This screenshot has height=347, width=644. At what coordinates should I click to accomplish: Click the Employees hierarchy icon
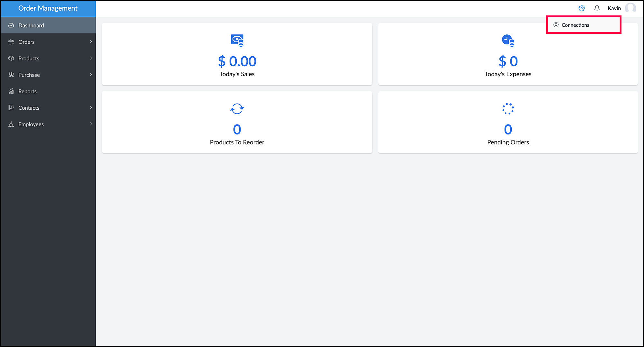[11, 124]
